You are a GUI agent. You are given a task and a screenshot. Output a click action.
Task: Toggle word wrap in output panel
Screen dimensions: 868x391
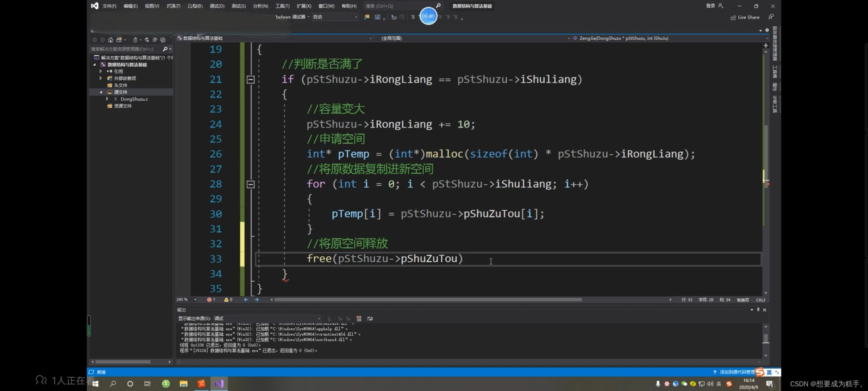point(370,319)
